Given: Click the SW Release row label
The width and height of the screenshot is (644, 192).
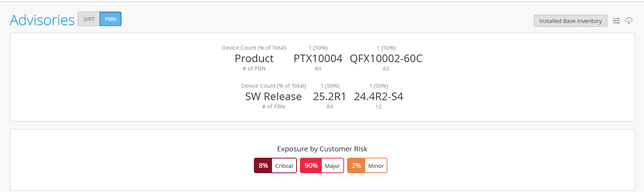Looking at the screenshot, I should pyautogui.click(x=274, y=96).
